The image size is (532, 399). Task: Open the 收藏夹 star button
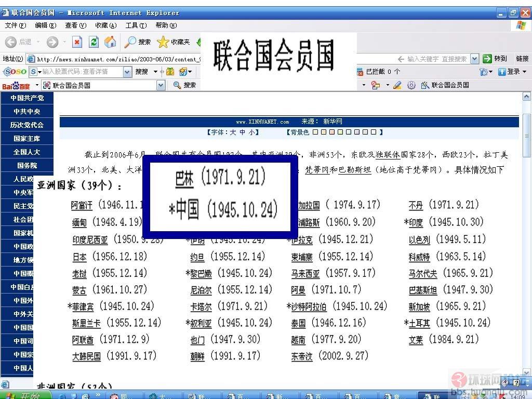[x=174, y=42]
